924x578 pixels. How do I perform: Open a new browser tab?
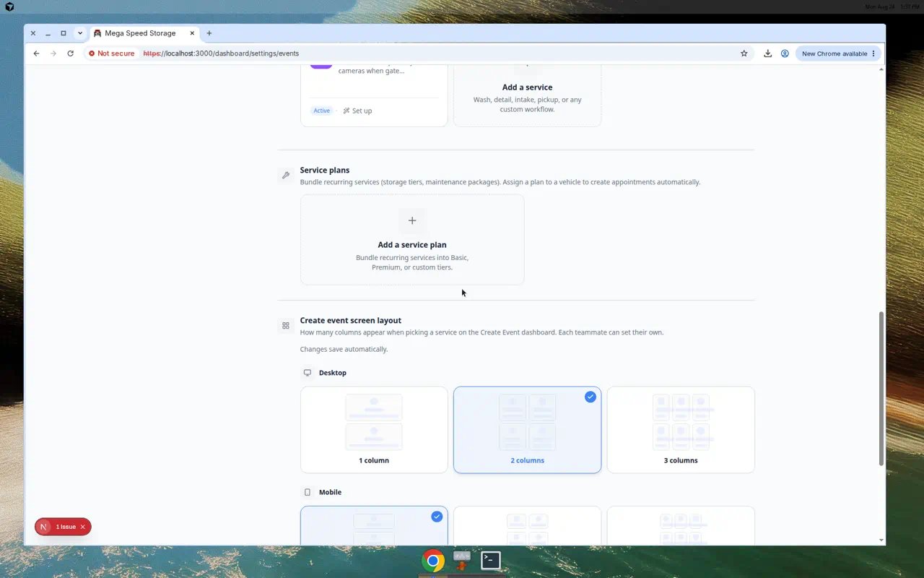click(209, 33)
